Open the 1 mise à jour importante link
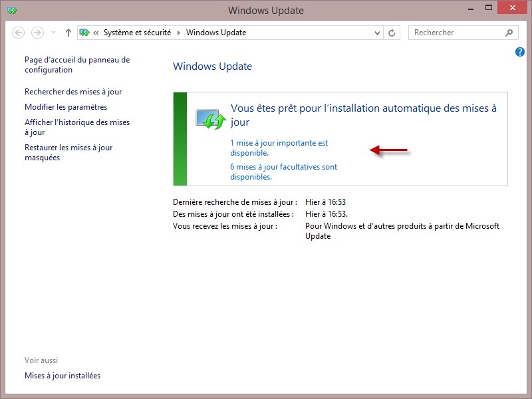 coord(279,148)
